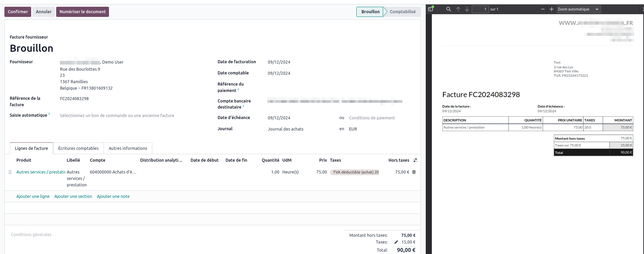Image resolution: width=644 pixels, height=254 pixels.
Task: Go to next PDF page arrow
Action: pos(467,9)
